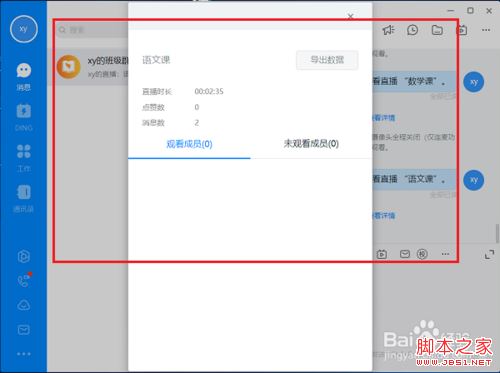500x373 pixels.
Task: Click the search field at top
Action: click(92, 30)
